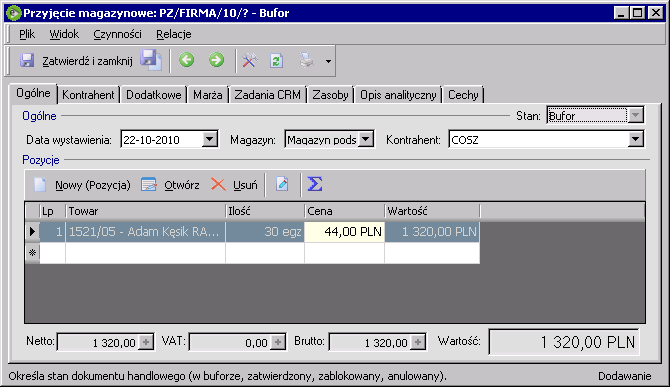Switch to the Opis analityczny tab

(398, 95)
